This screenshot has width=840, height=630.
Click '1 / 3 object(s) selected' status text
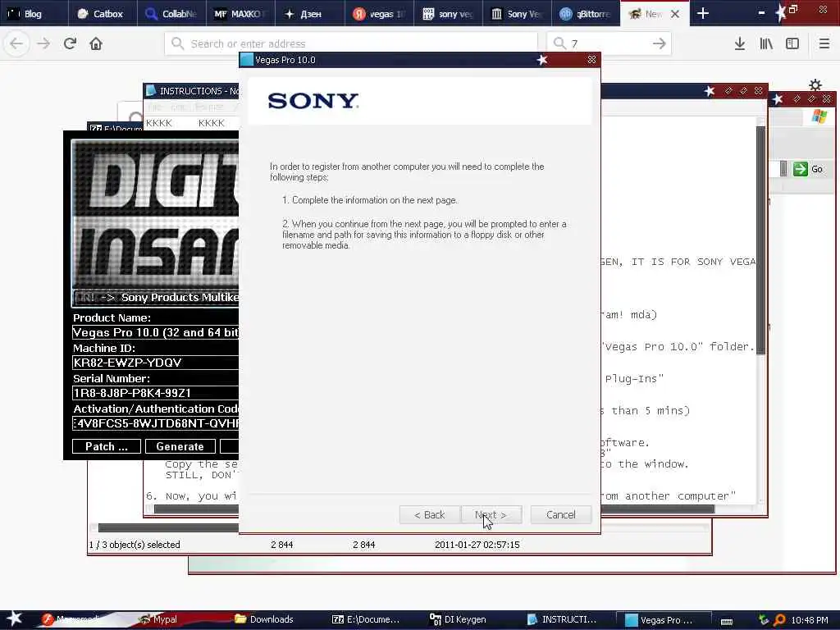135,545
